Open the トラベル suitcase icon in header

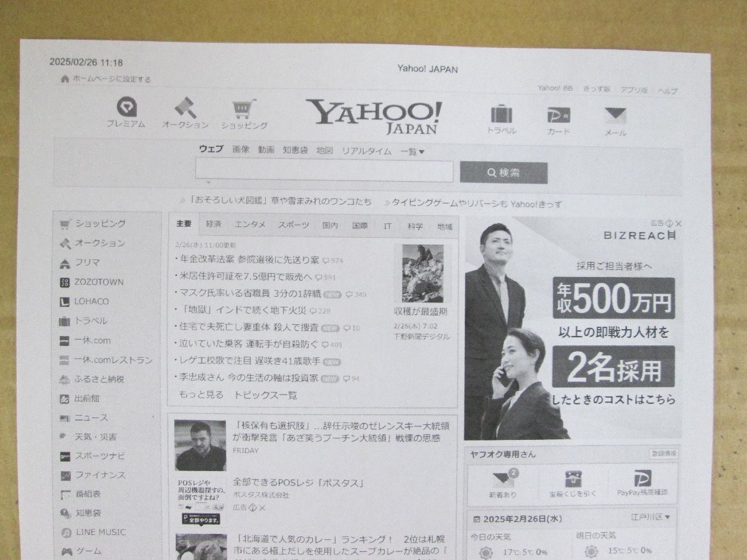point(501,114)
